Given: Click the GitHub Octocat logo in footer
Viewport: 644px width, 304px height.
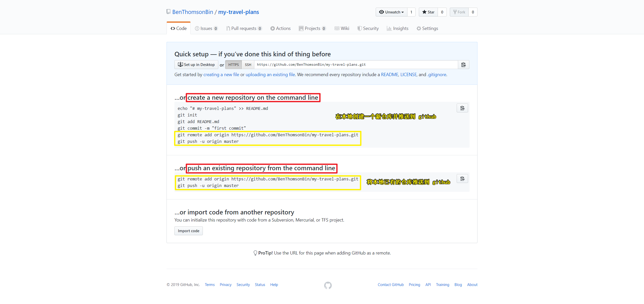Looking at the screenshot, I should pyautogui.click(x=328, y=285).
